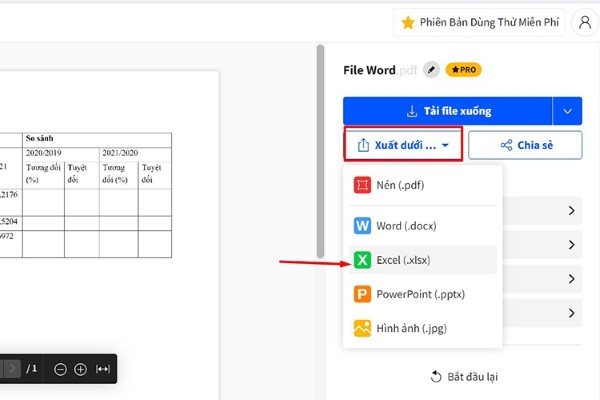The image size is (600, 400).
Task: Click Bắt đầu lại to restart
Action: tap(464, 377)
